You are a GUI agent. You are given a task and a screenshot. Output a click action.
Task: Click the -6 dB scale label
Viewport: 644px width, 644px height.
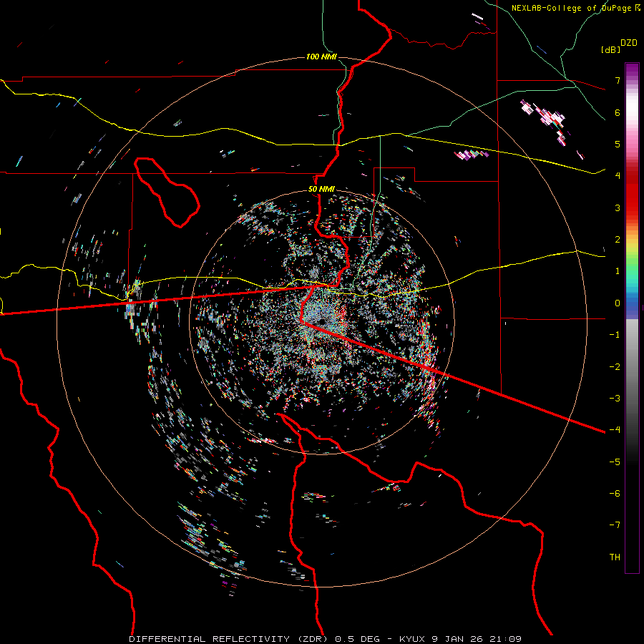[615, 494]
